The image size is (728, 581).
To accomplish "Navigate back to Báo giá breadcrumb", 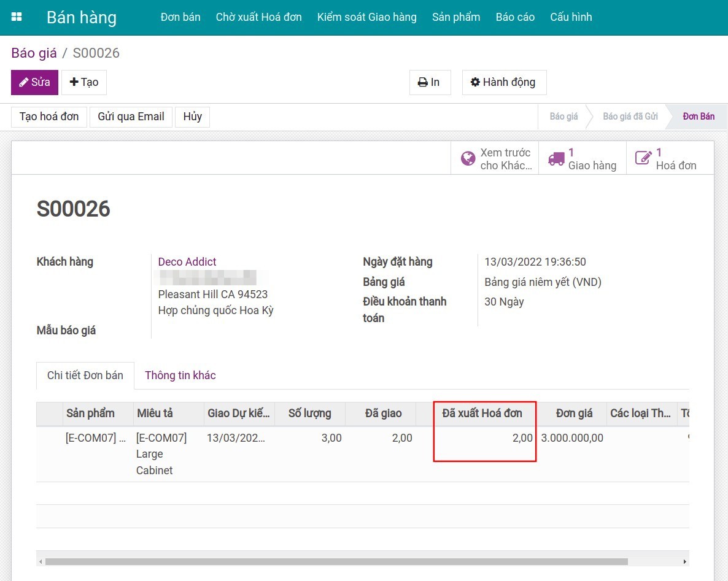I will pyautogui.click(x=34, y=53).
